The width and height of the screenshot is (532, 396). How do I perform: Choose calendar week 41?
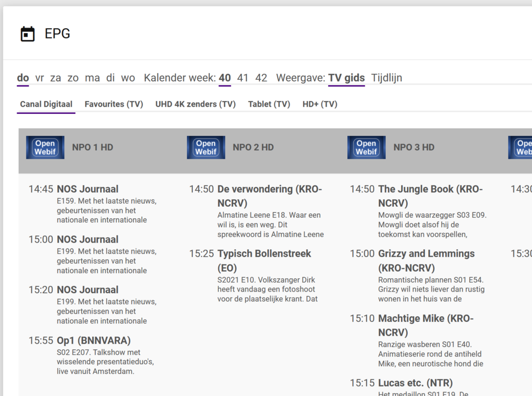pos(243,78)
